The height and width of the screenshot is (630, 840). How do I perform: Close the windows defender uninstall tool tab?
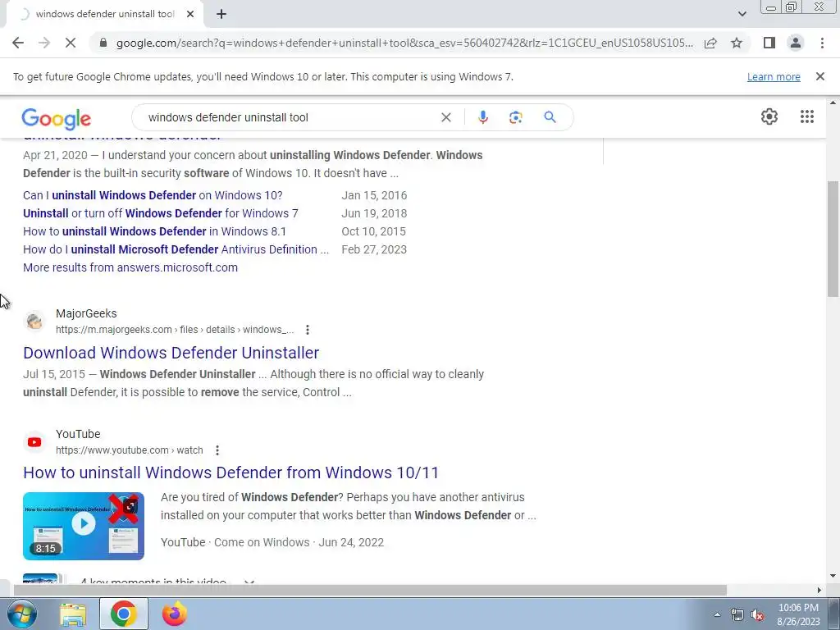click(190, 15)
